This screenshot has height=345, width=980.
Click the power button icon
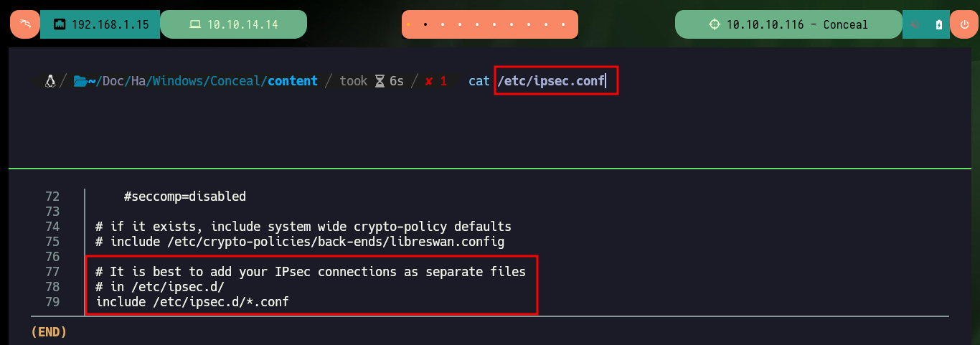pos(963,24)
